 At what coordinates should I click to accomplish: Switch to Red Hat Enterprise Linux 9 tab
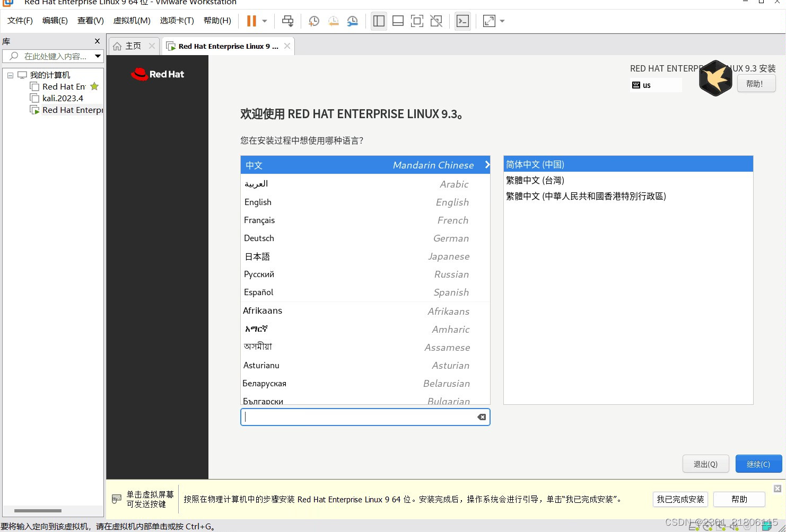pyautogui.click(x=228, y=46)
